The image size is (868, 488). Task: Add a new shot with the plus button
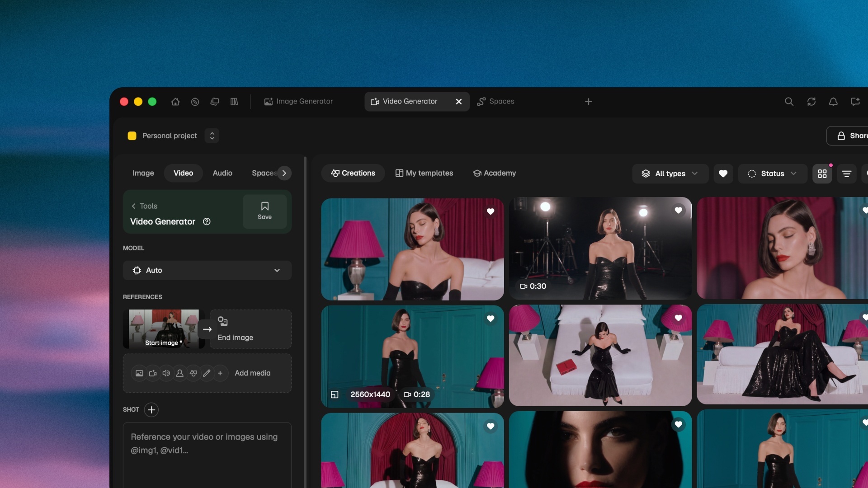click(151, 410)
